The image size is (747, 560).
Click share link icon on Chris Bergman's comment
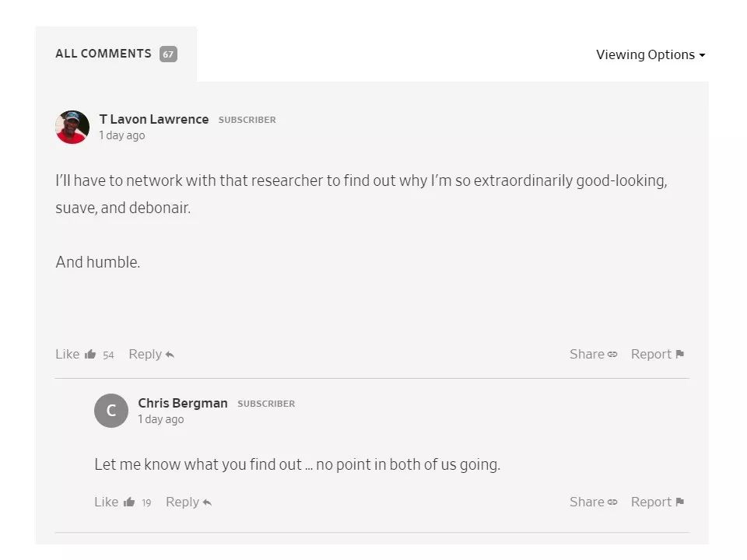coord(612,502)
